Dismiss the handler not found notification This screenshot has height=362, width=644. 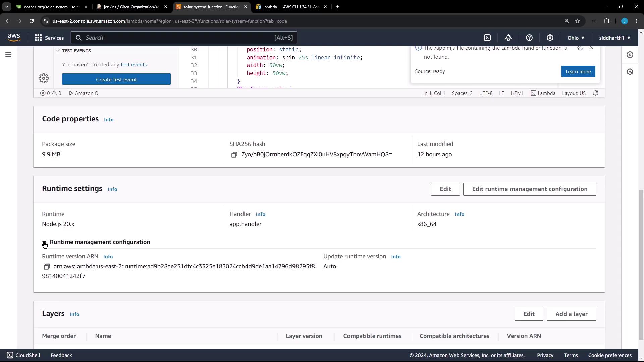pyautogui.click(x=591, y=48)
